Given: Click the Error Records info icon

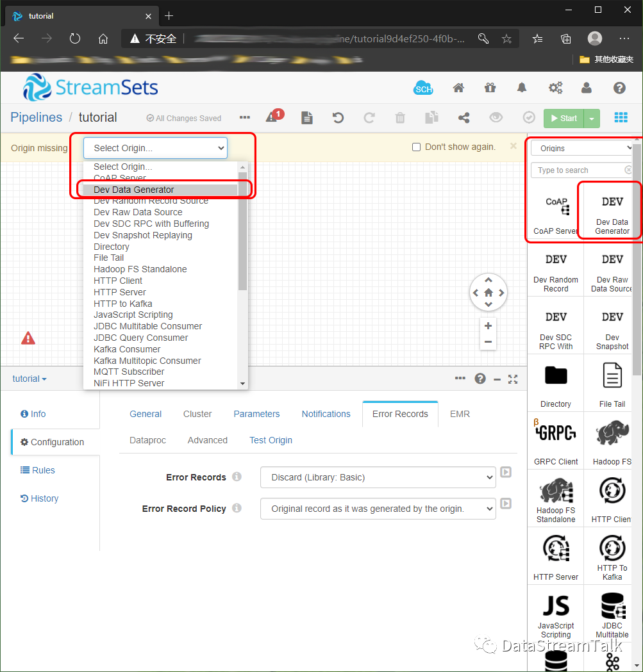Looking at the screenshot, I should (x=237, y=477).
